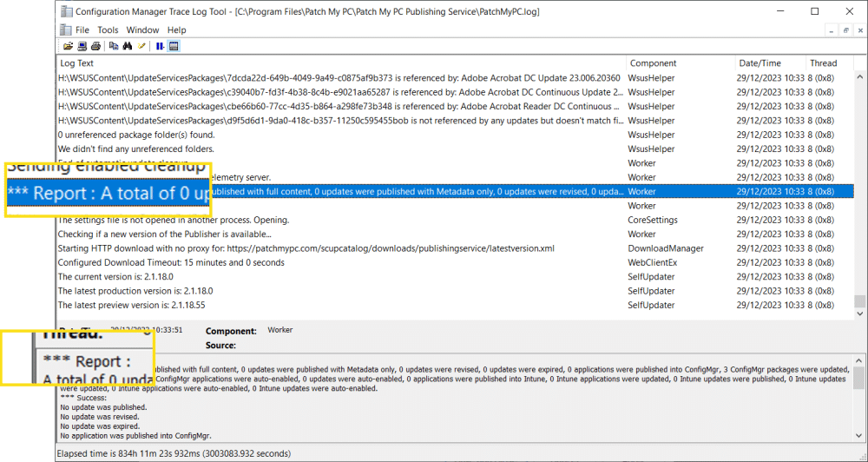Select "We didn't find any unreferenced folders." row

[455, 149]
